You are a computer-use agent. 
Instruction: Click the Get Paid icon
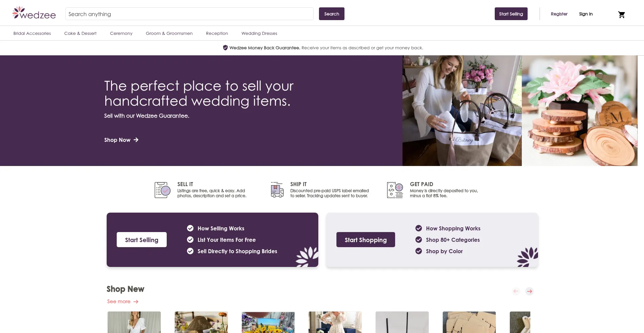(395, 190)
